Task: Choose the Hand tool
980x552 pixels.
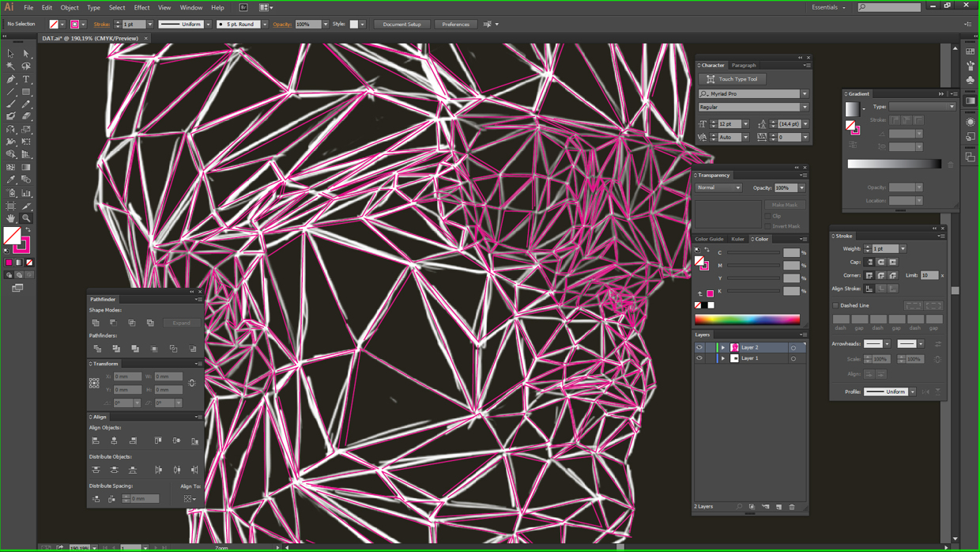Action: 11,218
